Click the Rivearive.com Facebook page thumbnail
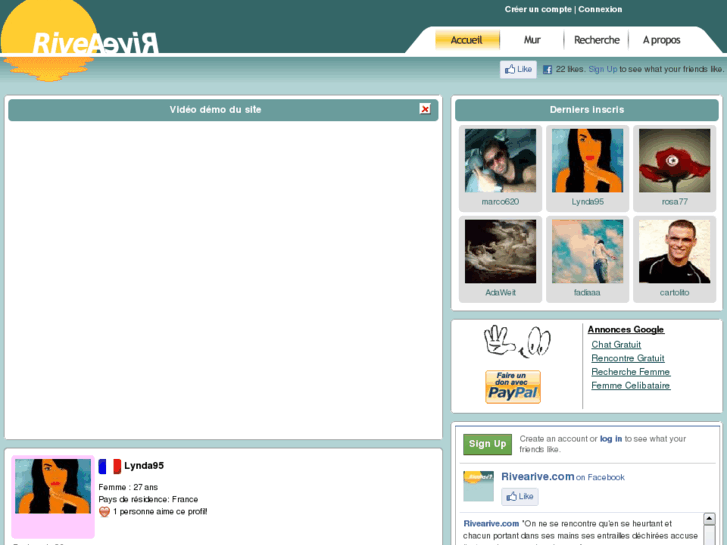This screenshot has height=545, width=727. click(478, 486)
